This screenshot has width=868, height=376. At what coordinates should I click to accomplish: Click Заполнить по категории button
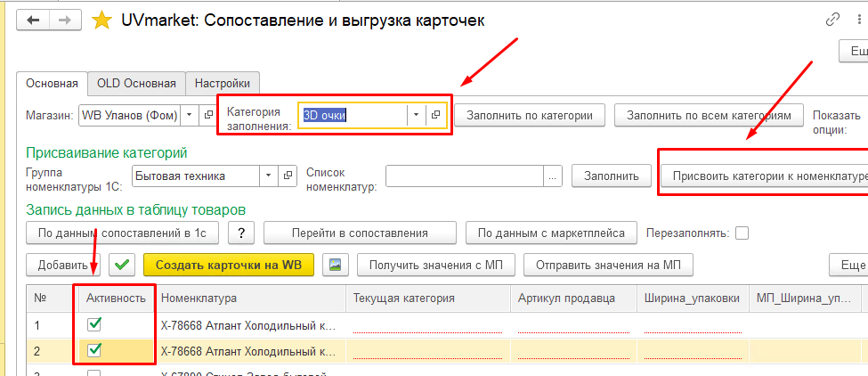click(x=530, y=115)
